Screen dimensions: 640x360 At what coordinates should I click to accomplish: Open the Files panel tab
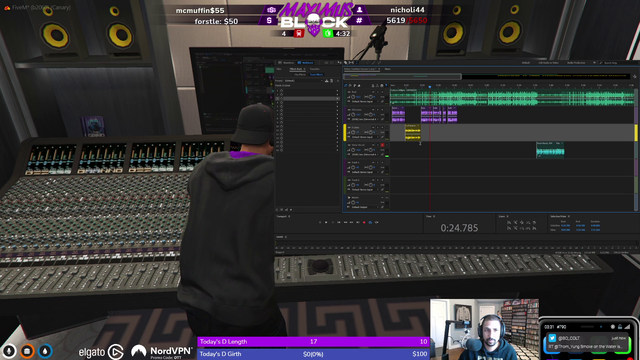[x=279, y=69]
